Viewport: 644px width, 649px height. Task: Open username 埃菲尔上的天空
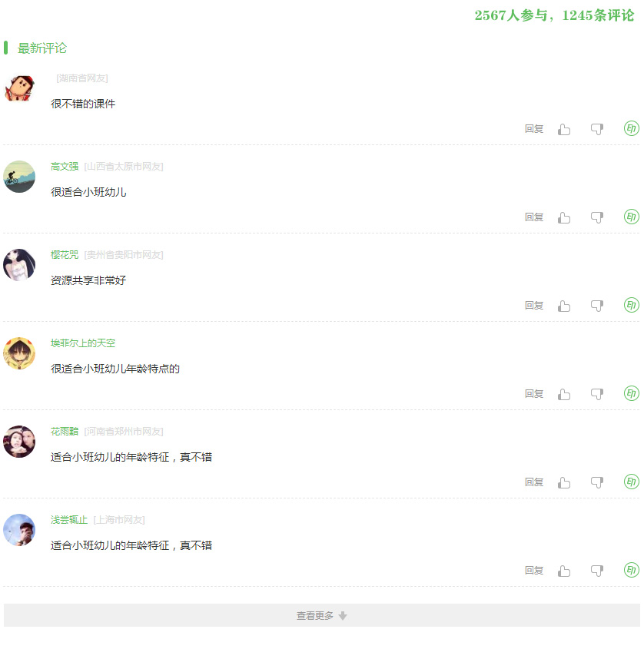(x=83, y=343)
